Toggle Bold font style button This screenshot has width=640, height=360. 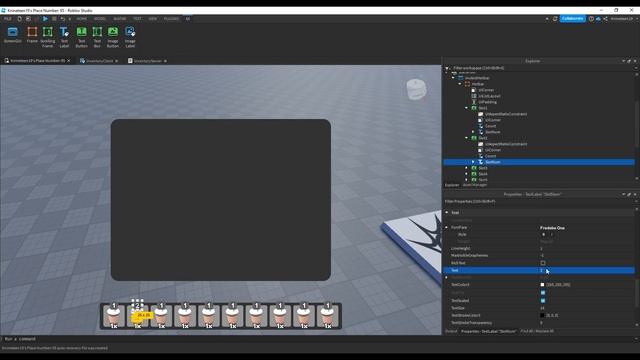[x=543, y=235]
